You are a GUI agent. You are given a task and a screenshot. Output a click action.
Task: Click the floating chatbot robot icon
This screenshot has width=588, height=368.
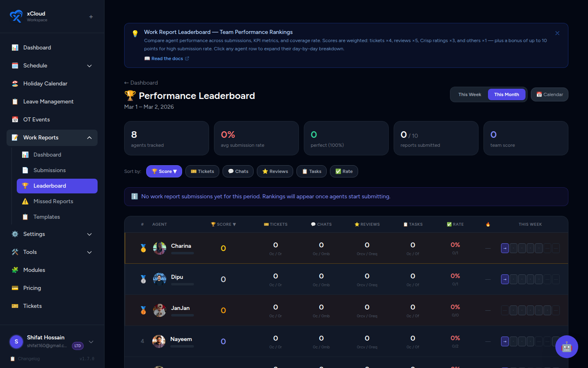(567, 346)
